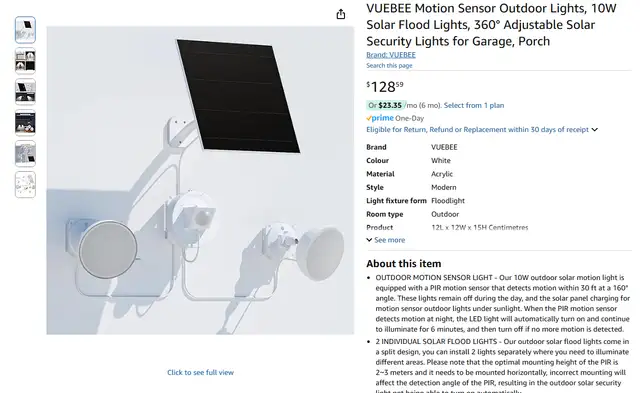Click the VUEBEE product title heading
Viewport: 640px width, 393px height.
[491, 25]
